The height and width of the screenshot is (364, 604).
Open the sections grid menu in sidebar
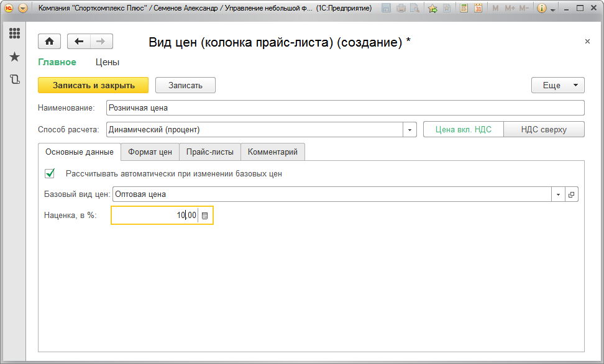click(14, 34)
